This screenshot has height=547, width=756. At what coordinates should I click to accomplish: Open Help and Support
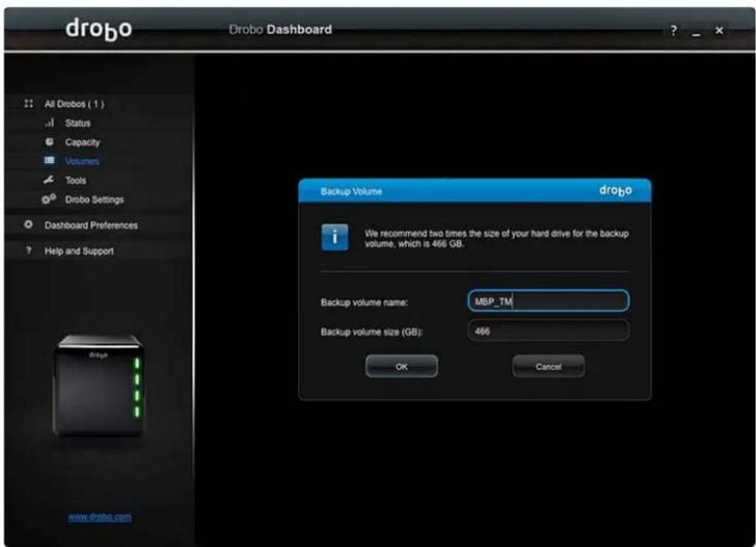(79, 251)
